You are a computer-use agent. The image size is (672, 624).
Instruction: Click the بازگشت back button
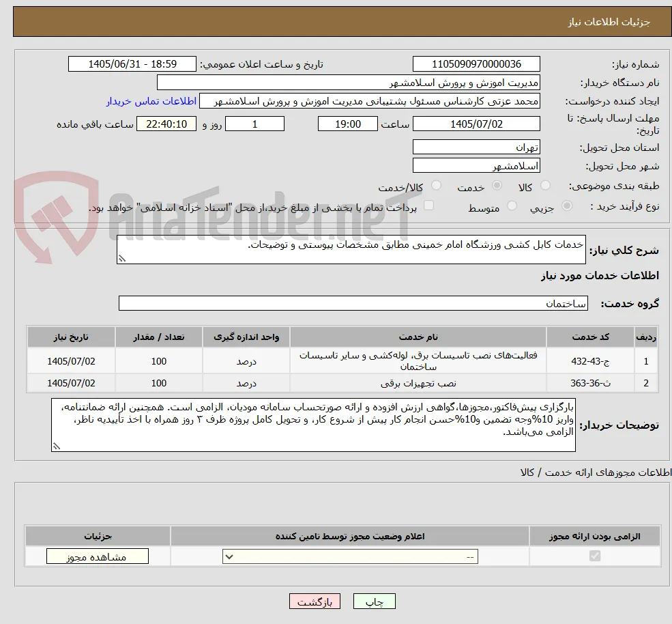pyautogui.click(x=315, y=601)
